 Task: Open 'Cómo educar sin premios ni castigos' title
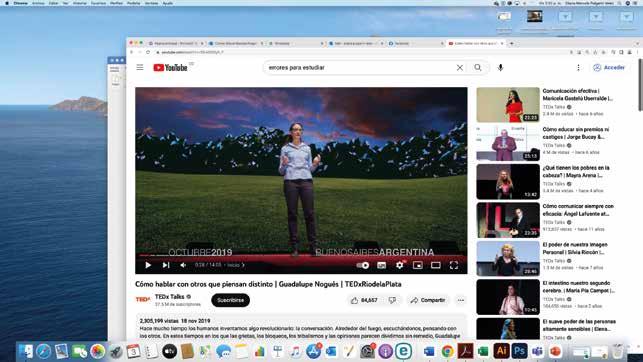pyautogui.click(x=576, y=133)
